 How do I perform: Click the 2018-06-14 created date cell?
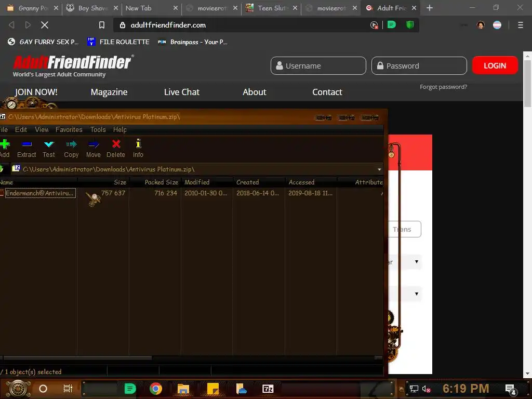258,193
